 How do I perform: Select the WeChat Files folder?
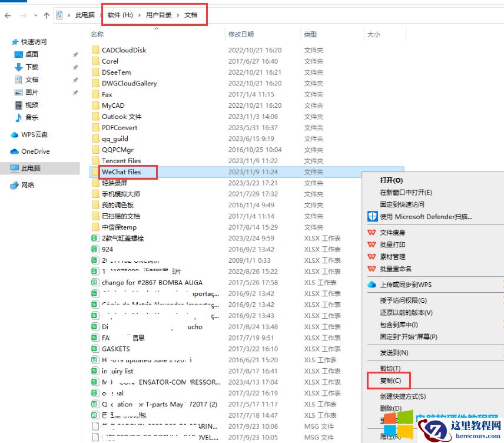[x=124, y=172]
